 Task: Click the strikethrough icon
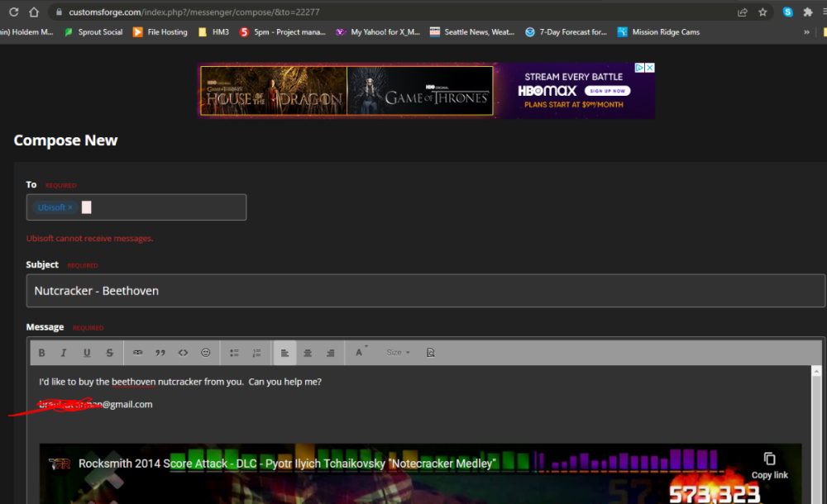(x=110, y=353)
